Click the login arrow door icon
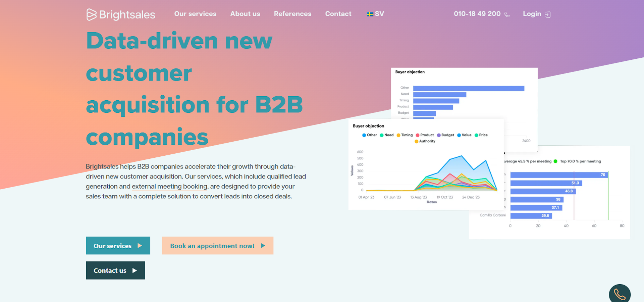 548,14
